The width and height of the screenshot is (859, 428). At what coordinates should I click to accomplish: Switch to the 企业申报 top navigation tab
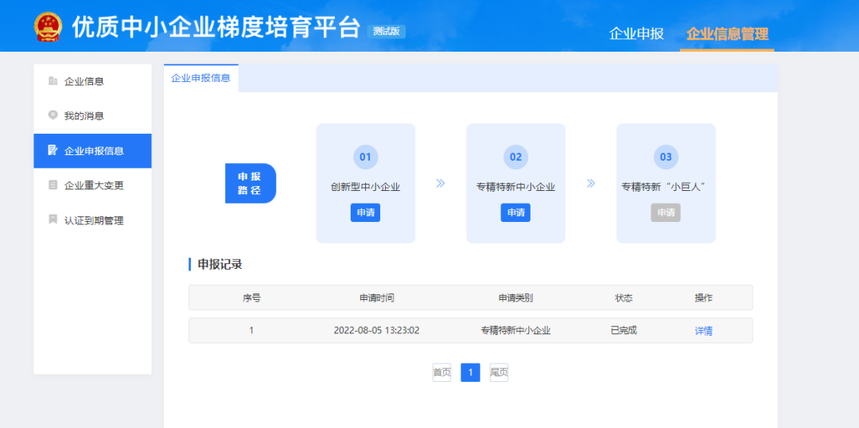point(636,34)
